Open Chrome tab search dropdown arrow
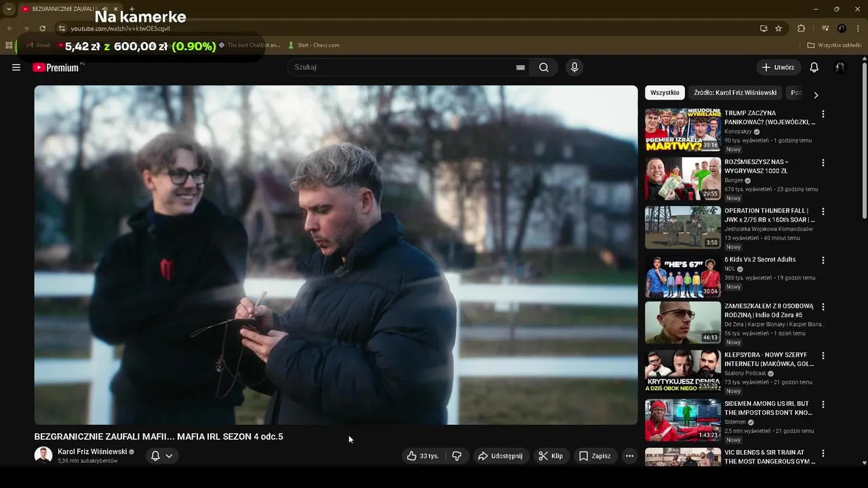This screenshot has height=488, width=868. [9, 9]
